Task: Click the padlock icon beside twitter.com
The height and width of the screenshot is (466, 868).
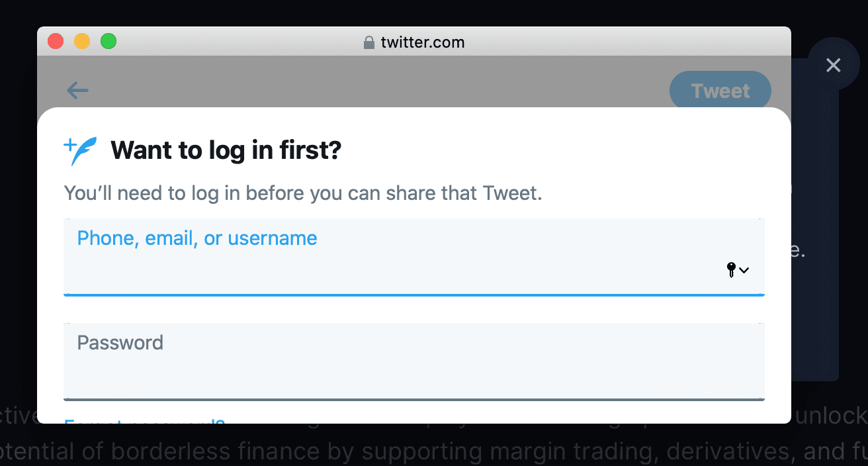Action: tap(369, 42)
